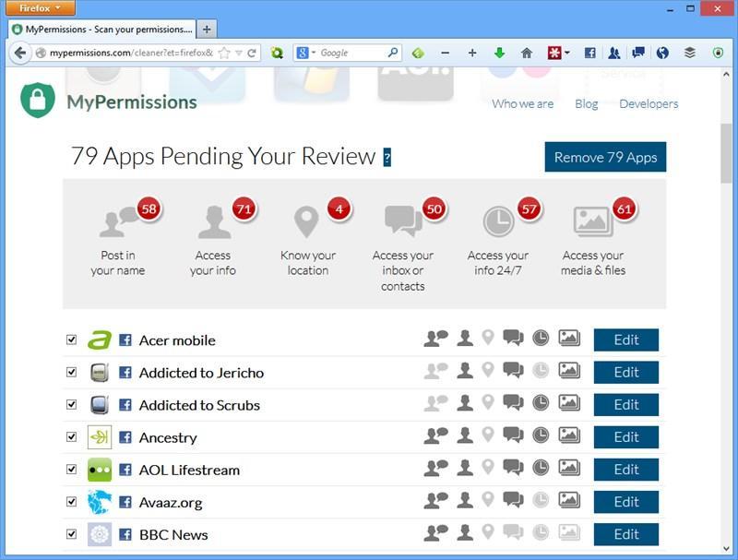Open a new tab with the plus button
Screen dimensions: 738x560
[207, 30]
